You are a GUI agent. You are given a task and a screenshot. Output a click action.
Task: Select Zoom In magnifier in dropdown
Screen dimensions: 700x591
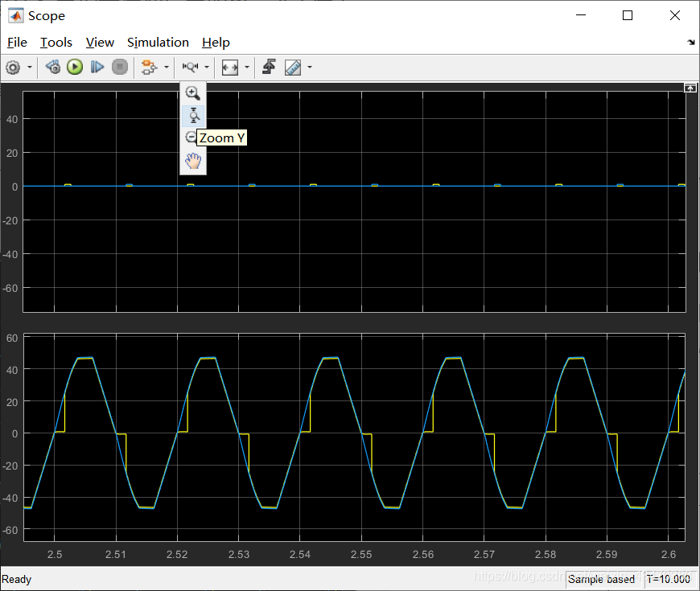pos(193,93)
